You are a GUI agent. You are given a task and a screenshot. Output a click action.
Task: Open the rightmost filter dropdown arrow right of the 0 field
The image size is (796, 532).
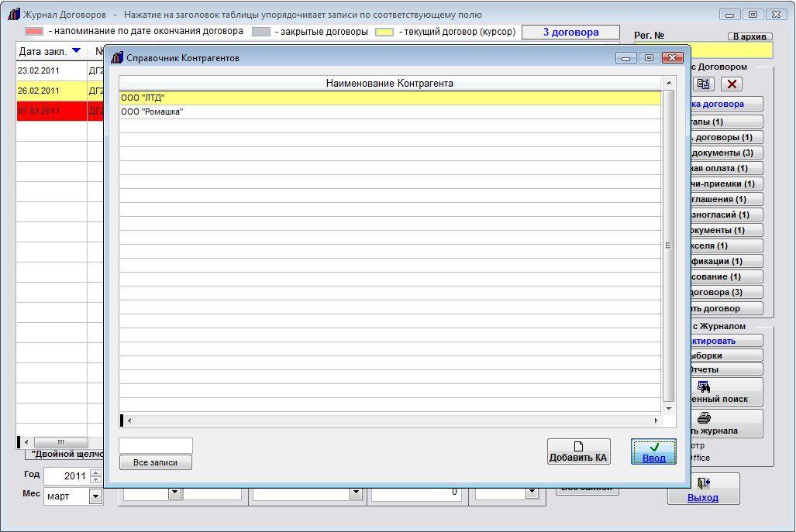point(532,493)
